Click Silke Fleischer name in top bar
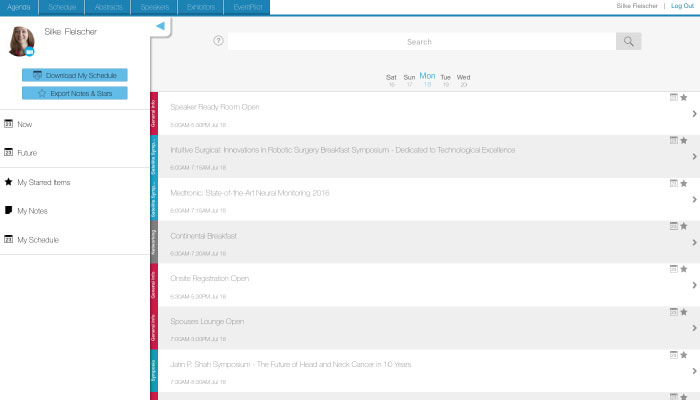This screenshot has width=700, height=400. tap(637, 6)
